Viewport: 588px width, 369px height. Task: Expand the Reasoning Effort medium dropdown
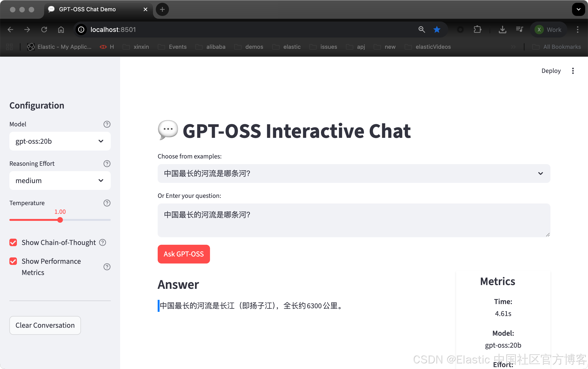pos(60,181)
